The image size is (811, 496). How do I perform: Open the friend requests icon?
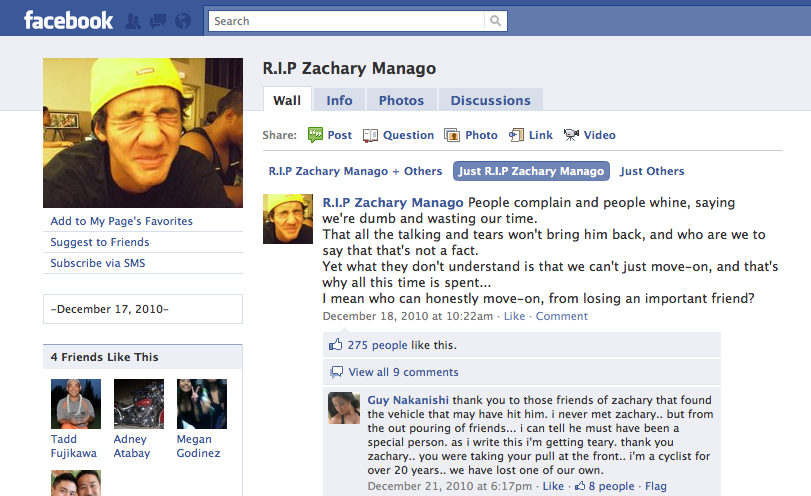pos(133,21)
